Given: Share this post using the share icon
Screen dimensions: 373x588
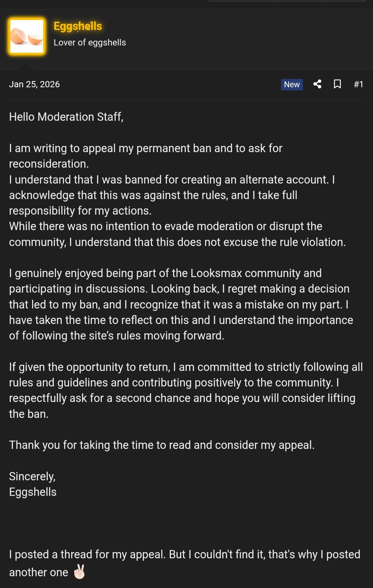Looking at the screenshot, I should point(317,84).
